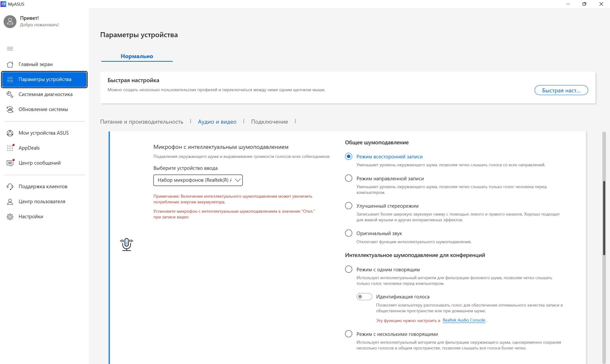Open Центр сообщений message icon
Viewport: 610px width, 364px height.
pos(10,163)
